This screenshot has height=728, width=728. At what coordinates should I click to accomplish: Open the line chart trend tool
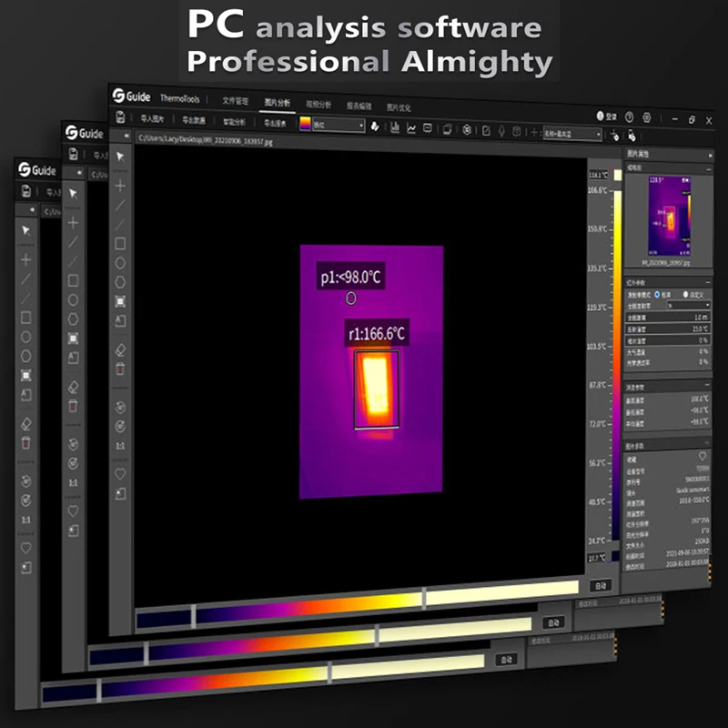[411, 128]
